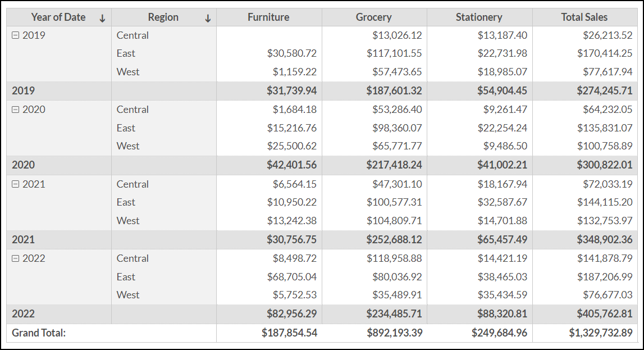Click the Stationery column header
644x350 pixels.
click(x=479, y=17)
